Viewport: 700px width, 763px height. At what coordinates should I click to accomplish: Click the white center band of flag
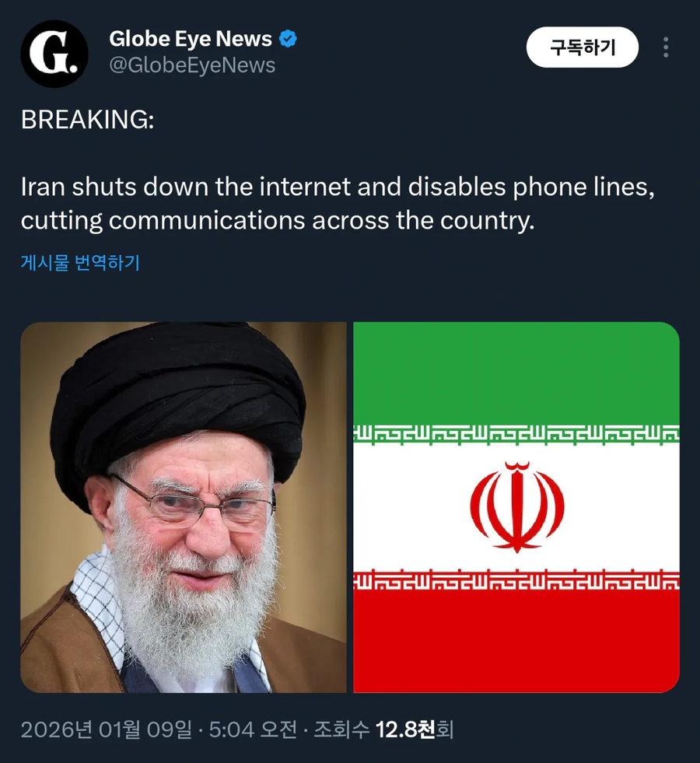click(516, 507)
